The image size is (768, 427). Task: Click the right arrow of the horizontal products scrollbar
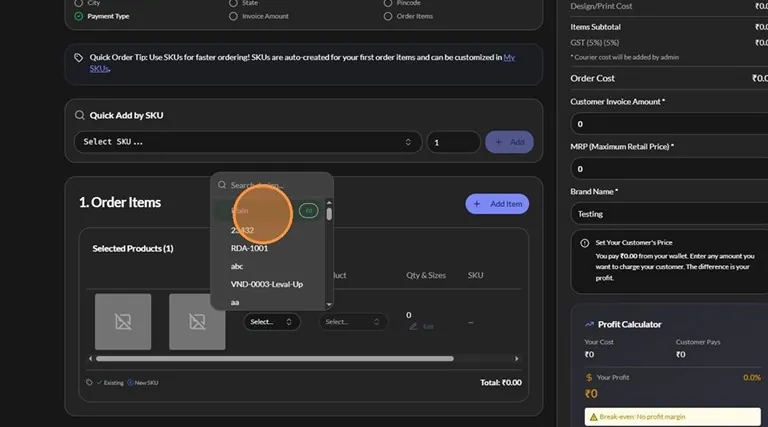point(516,358)
